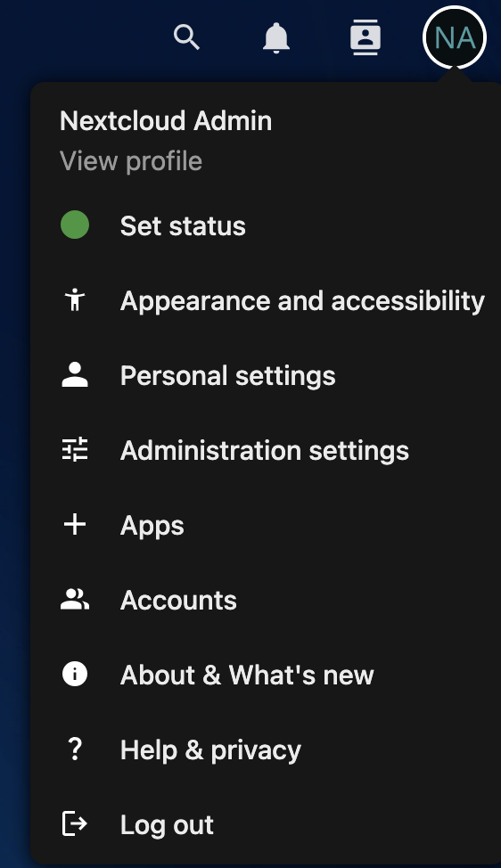Click the log out arrow icon
The width and height of the screenshot is (501, 868).
(75, 823)
